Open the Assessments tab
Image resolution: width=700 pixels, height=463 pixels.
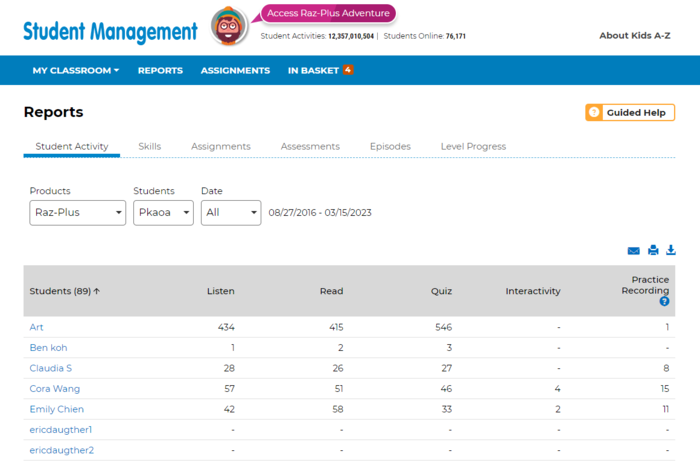pos(310,146)
